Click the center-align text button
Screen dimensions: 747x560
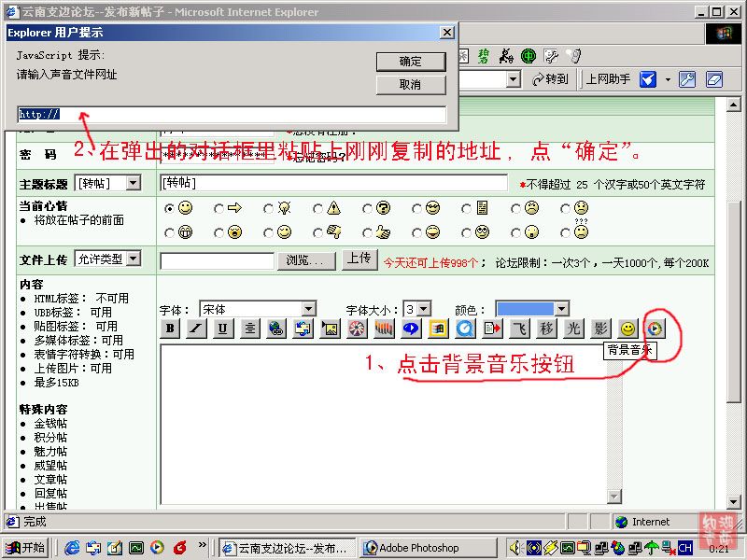pos(249,329)
